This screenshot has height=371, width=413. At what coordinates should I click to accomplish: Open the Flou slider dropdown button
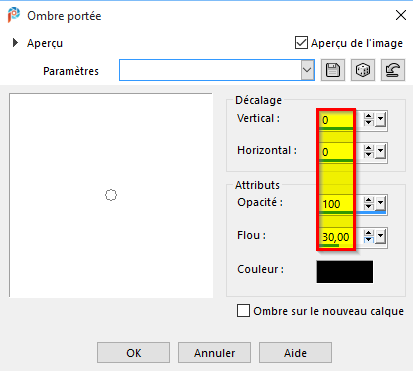coord(380,236)
